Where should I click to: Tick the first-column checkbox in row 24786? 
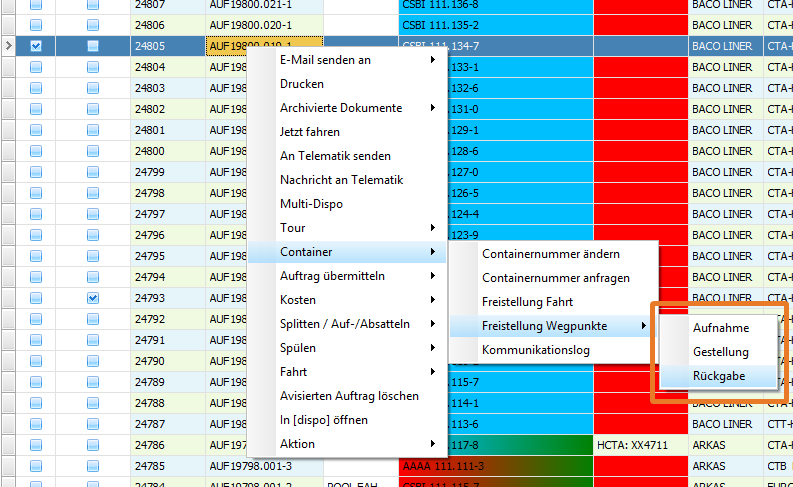click(36, 444)
